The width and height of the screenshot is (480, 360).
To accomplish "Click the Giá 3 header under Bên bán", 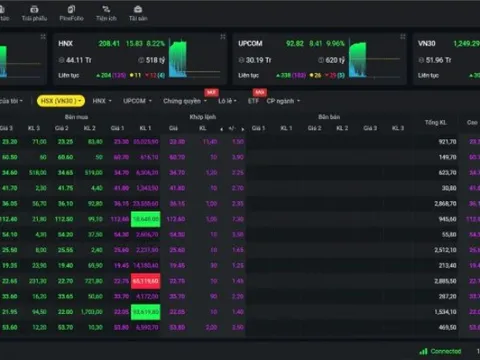I will [370, 128].
